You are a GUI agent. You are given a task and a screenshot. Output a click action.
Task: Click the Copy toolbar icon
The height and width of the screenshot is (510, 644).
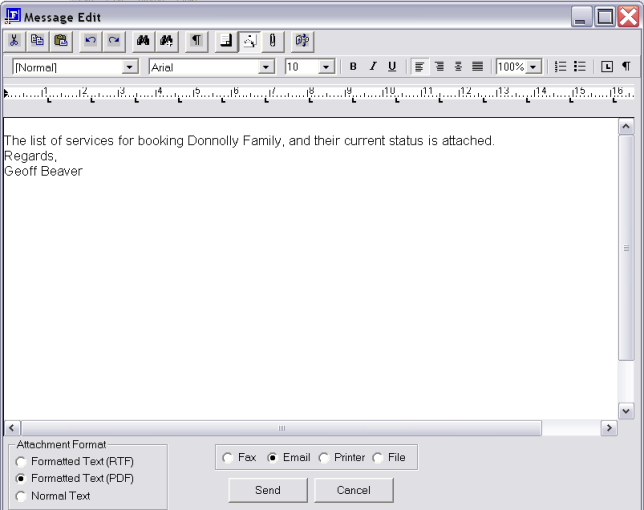click(37, 41)
